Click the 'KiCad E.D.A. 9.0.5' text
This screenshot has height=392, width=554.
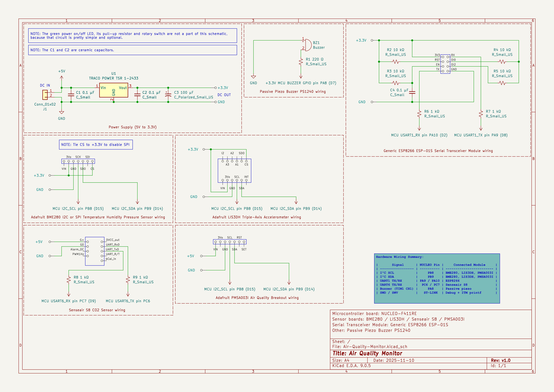[x=351, y=366]
